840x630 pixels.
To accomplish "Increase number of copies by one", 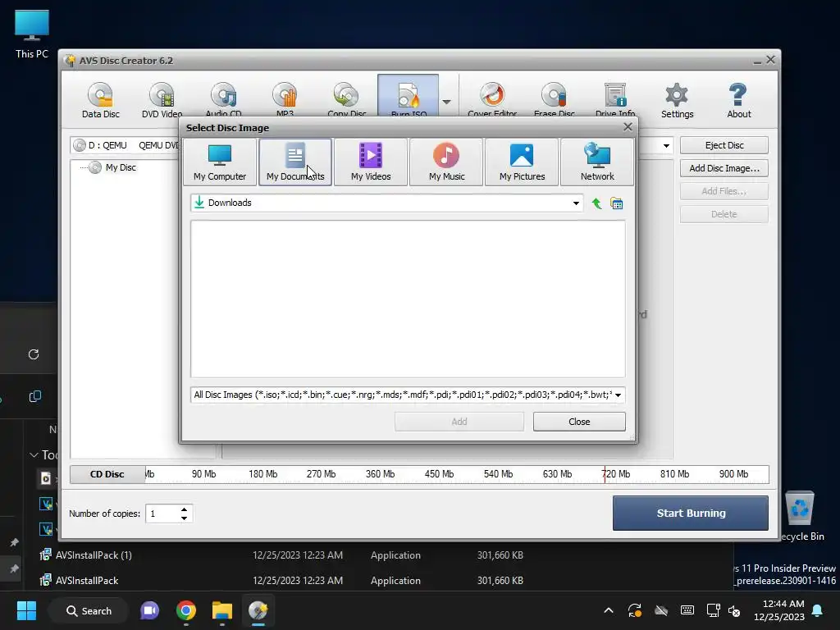I will pyautogui.click(x=185, y=509).
